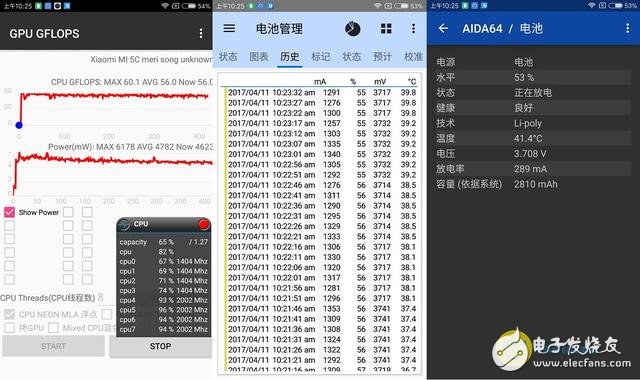Open the 标记 tab
The image size is (640, 380).
321,56
